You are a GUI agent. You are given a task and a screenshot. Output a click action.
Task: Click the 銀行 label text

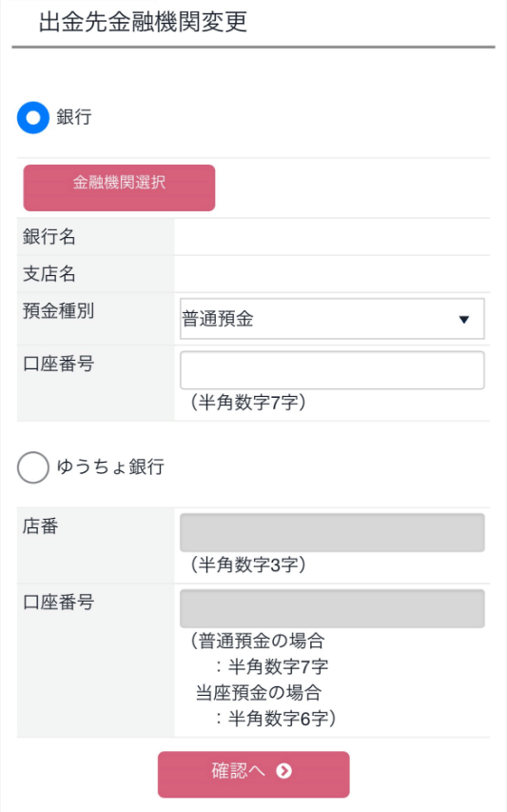(x=74, y=117)
